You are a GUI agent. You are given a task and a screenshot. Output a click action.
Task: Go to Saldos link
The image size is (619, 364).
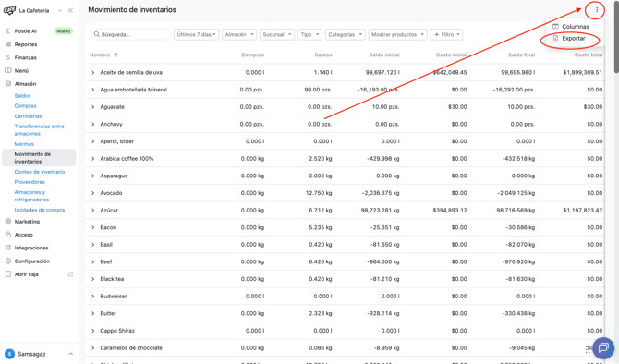click(22, 96)
